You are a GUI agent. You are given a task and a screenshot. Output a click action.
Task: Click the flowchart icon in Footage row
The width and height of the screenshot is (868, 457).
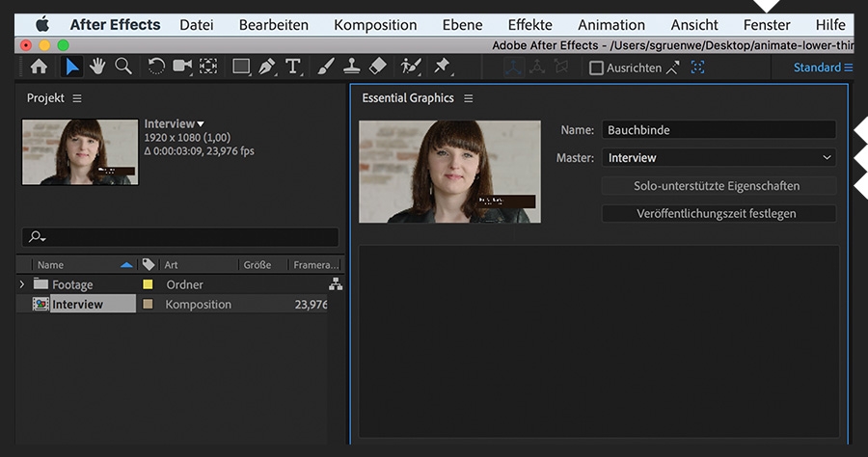336,283
